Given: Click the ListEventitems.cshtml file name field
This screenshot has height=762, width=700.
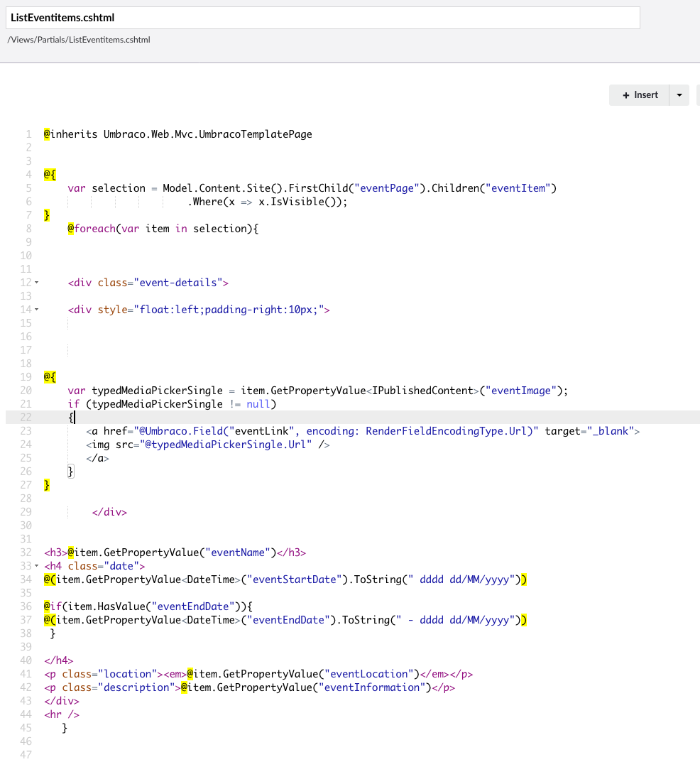Looking at the screenshot, I should (x=323, y=17).
